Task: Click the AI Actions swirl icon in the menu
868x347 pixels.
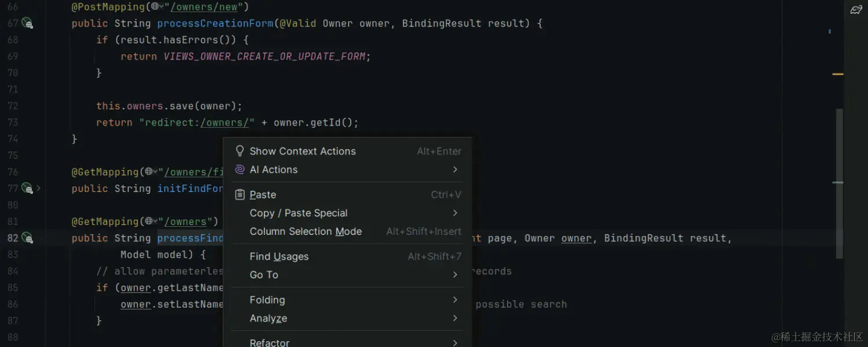Action: point(240,169)
